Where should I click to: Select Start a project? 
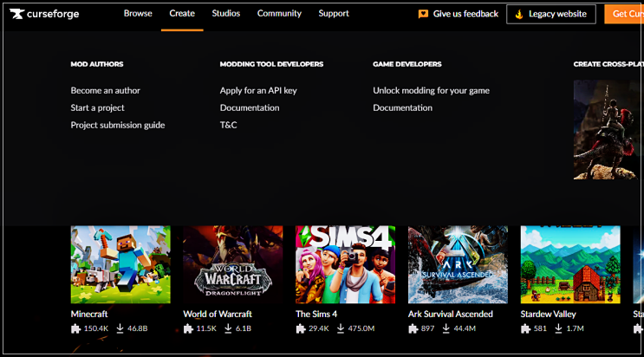coord(97,107)
